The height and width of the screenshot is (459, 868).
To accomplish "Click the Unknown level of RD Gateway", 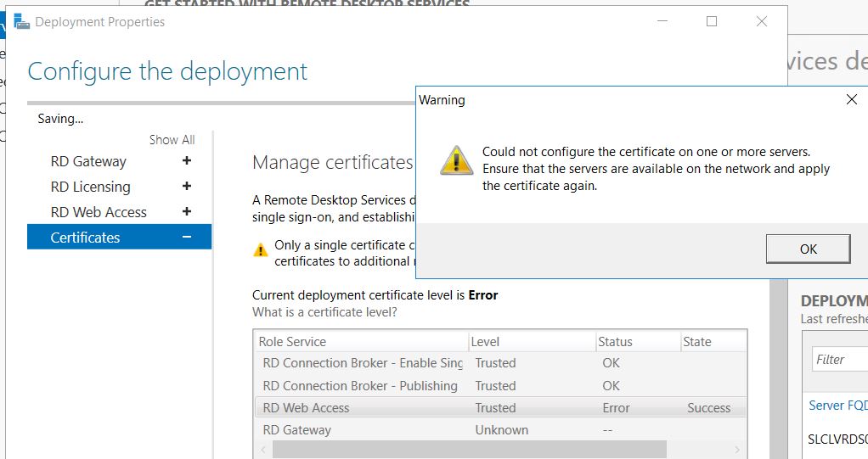I will (x=502, y=430).
